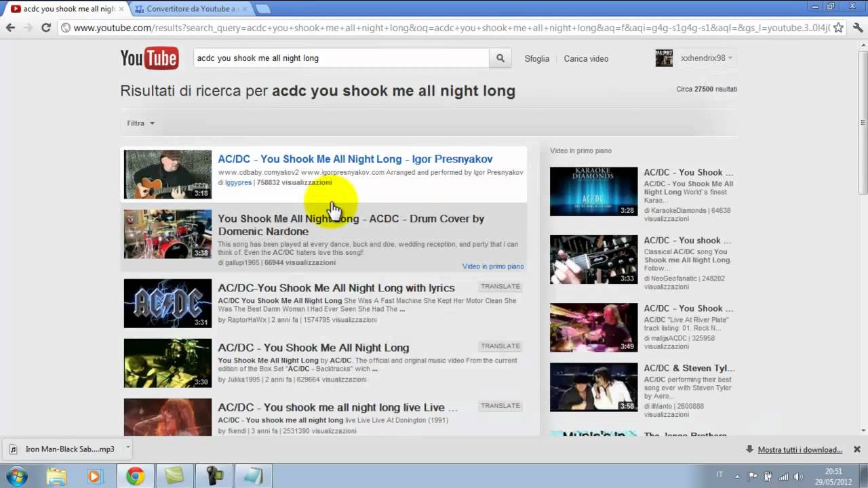Open You Shook Me with lyrics title
868x488 pixels.
click(x=336, y=287)
